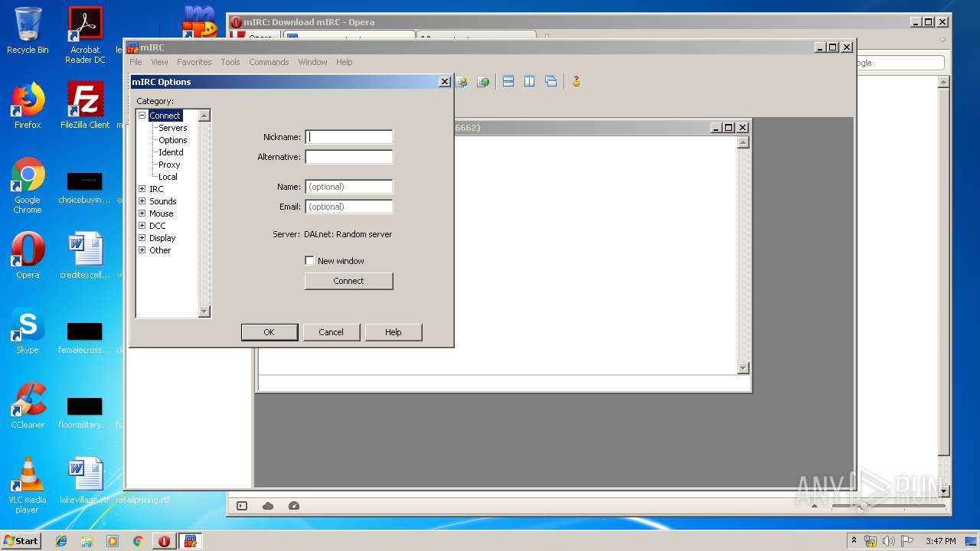Switch to mIRC taskbar button
This screenshot has width=980, height=551.
click(190, 541)
